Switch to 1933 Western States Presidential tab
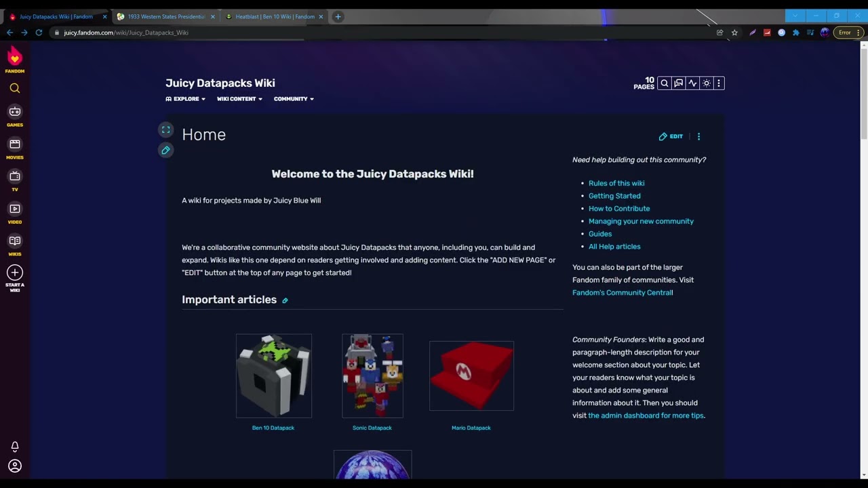Viewport: 868px width, 488px height. click(165, 16)
